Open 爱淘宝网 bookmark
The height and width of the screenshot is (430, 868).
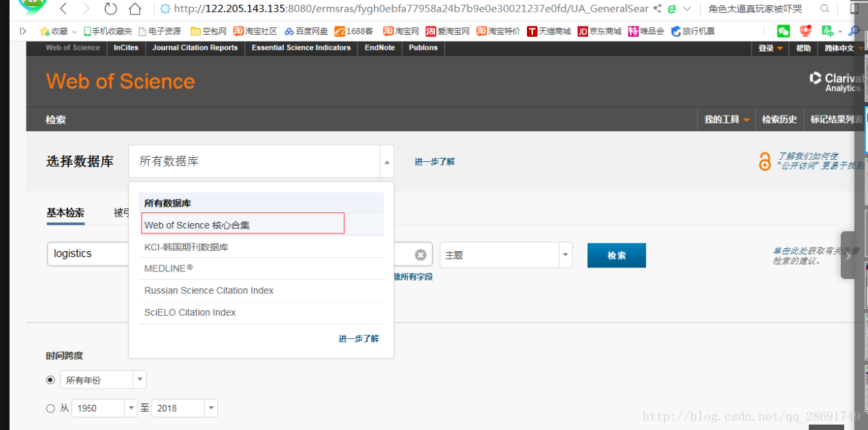[447, 31]
